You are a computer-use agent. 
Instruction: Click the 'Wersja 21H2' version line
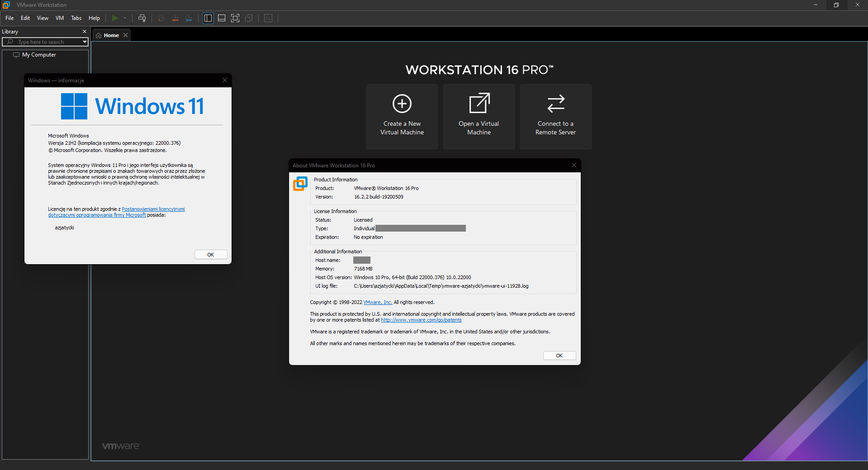[x=114, y=143]
